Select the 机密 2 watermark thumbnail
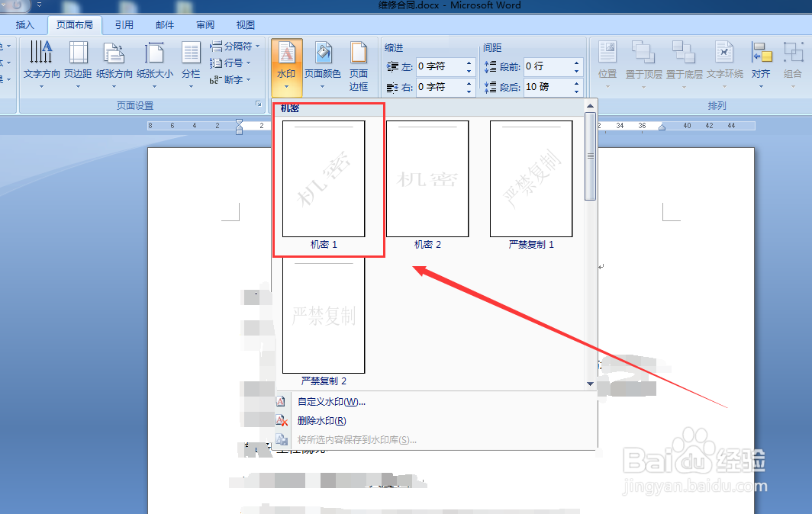The image size is (812, 514). tap(427, 178)
